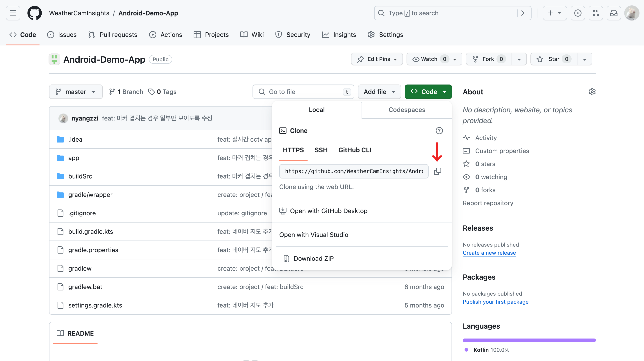Viewport: 644px width, 361px height.
Task: Open the Create a new release link
Action: [x=489, y=253]
